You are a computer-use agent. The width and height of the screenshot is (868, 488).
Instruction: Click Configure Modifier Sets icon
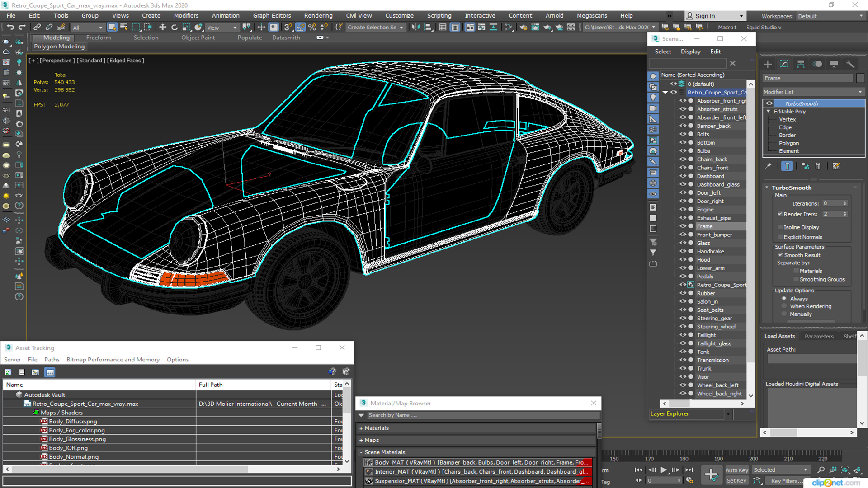[x=836, y=166]
